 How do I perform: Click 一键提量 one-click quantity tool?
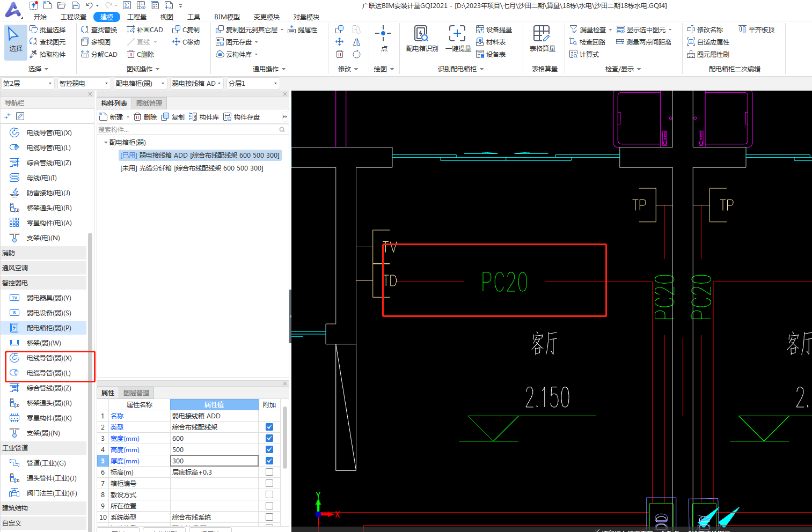(458, 38)
